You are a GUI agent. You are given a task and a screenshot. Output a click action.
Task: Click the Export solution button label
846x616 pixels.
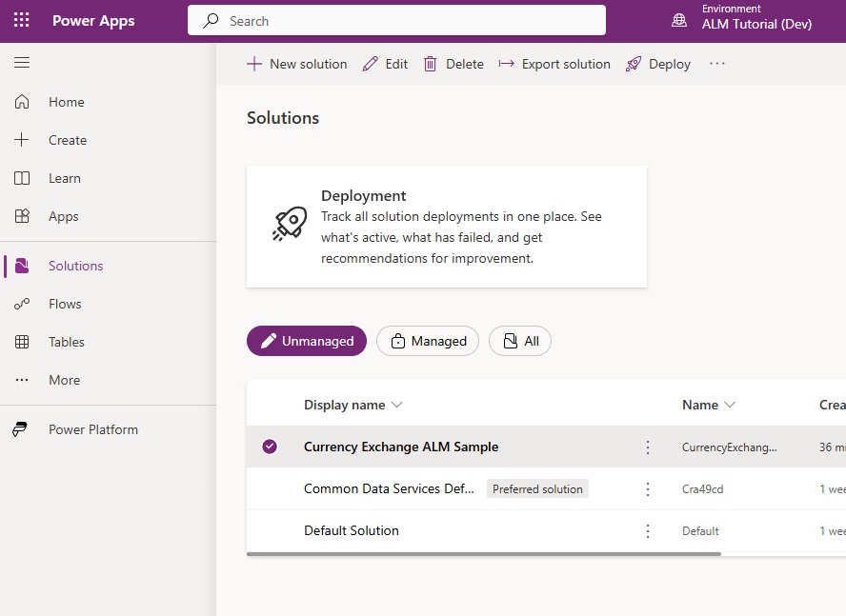click(566, 64)
